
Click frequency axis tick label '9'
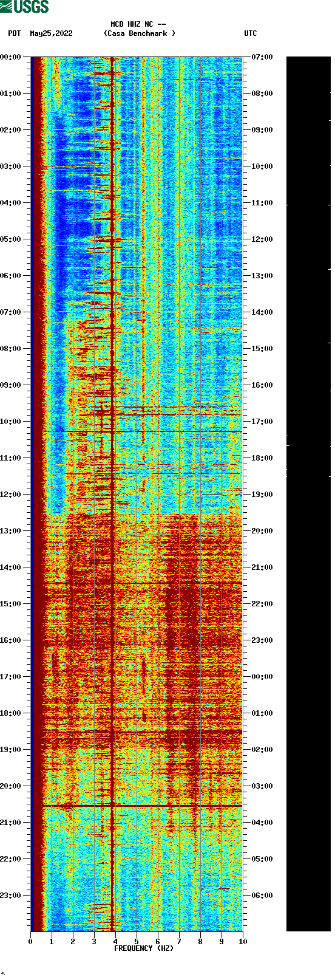click(222, 942)
